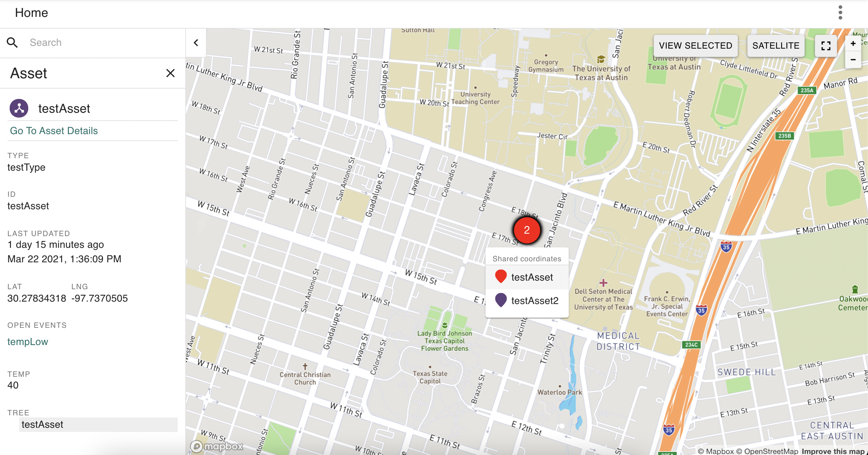
Task: Enter fullscreen map mode
Action: [x=826, y=45]
